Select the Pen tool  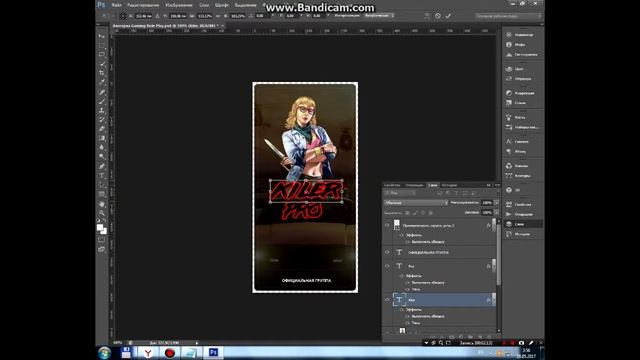point(102,166)
